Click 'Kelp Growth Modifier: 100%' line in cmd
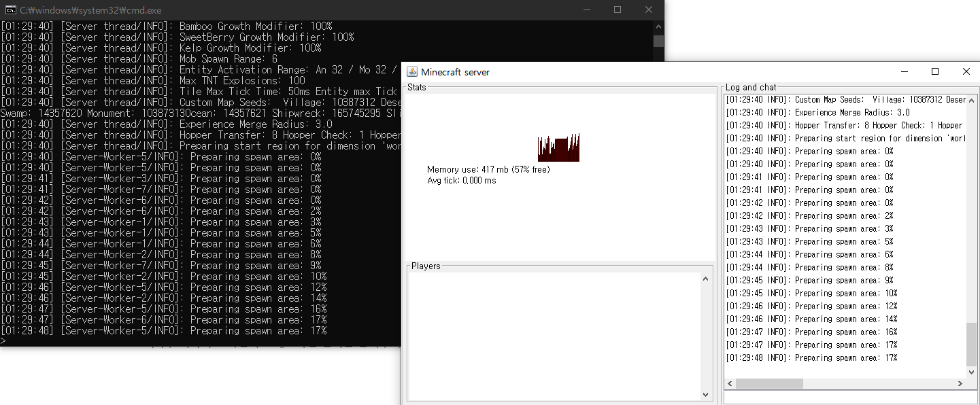Image resolution: width=980 pixels, height=405 pixels. point(160,48)
